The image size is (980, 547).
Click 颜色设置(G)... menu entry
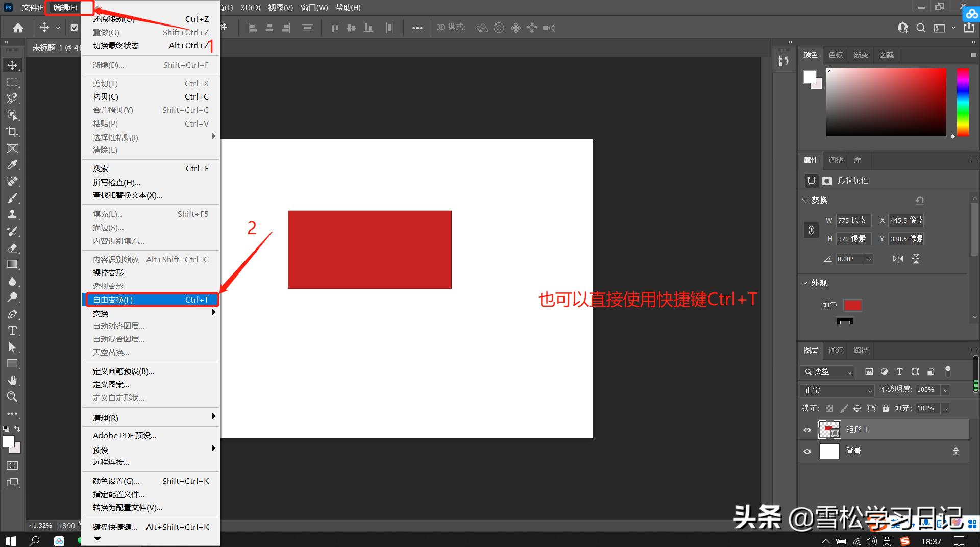(x=116, y=481)
